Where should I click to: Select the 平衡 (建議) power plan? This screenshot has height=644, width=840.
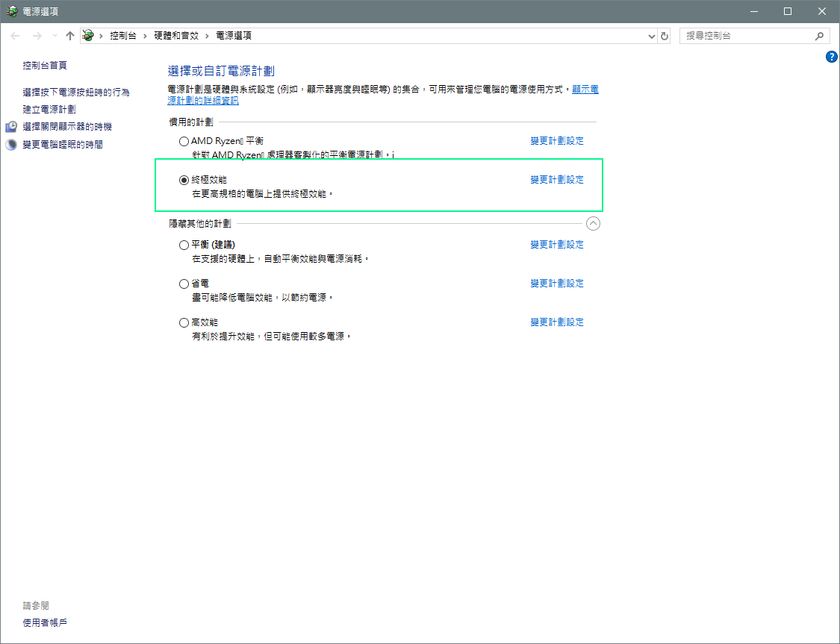184,245
